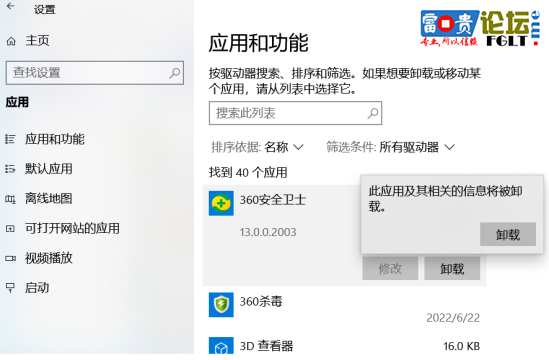The height and width of the screenshot is (360, 549).
Task: Click the greyed 修改 button
Action: click(x=390, y=269)
